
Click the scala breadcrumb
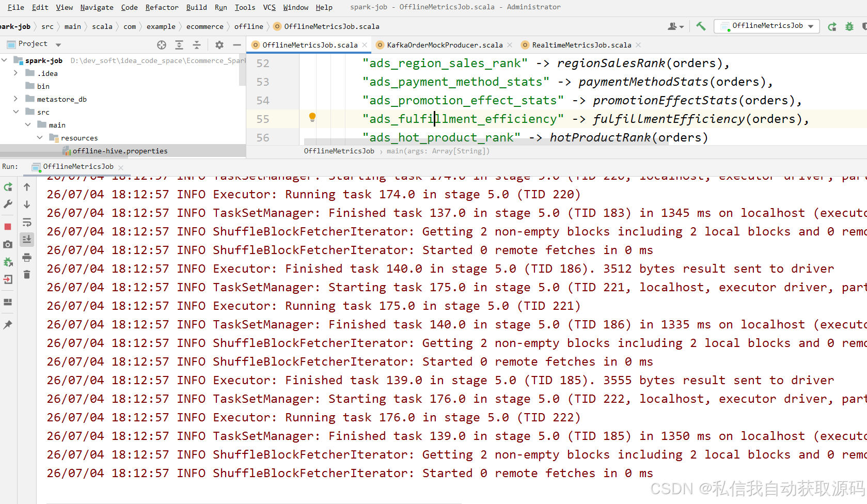[x=102, y=26]
